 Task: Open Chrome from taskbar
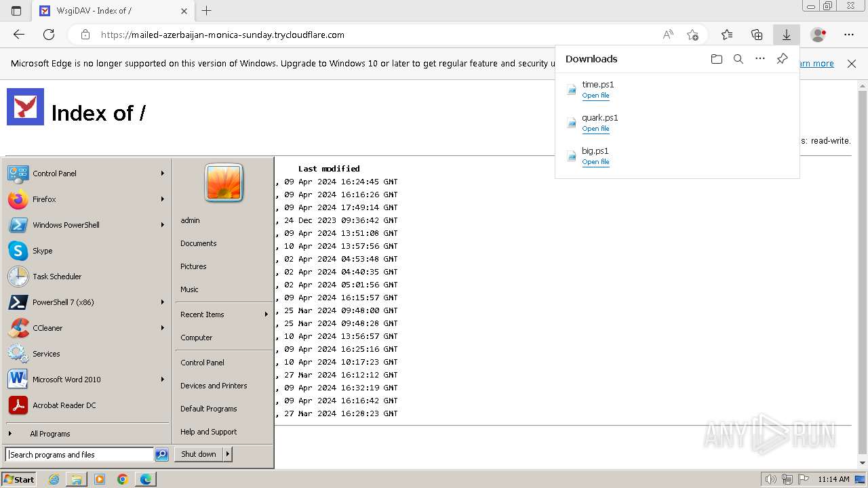[122, 479]
